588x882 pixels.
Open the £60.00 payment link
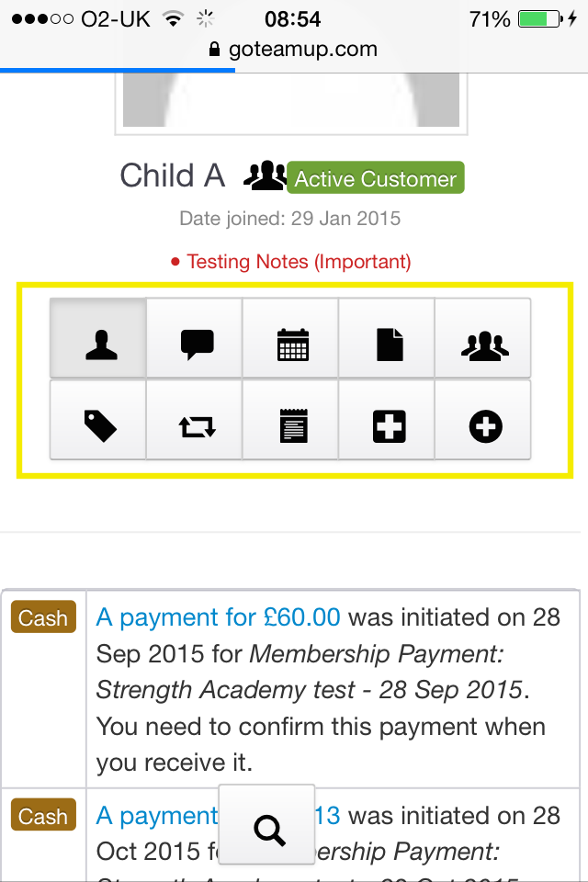219,616
